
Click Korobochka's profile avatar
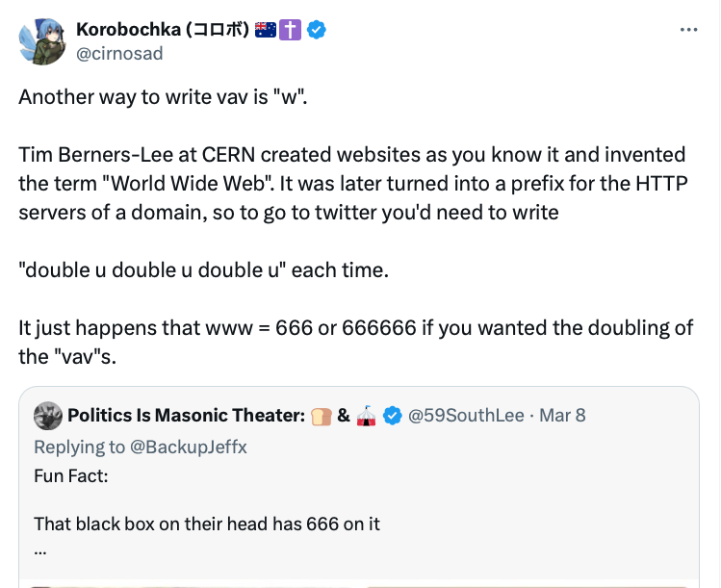pyautogui.click(x=40, y=40)
